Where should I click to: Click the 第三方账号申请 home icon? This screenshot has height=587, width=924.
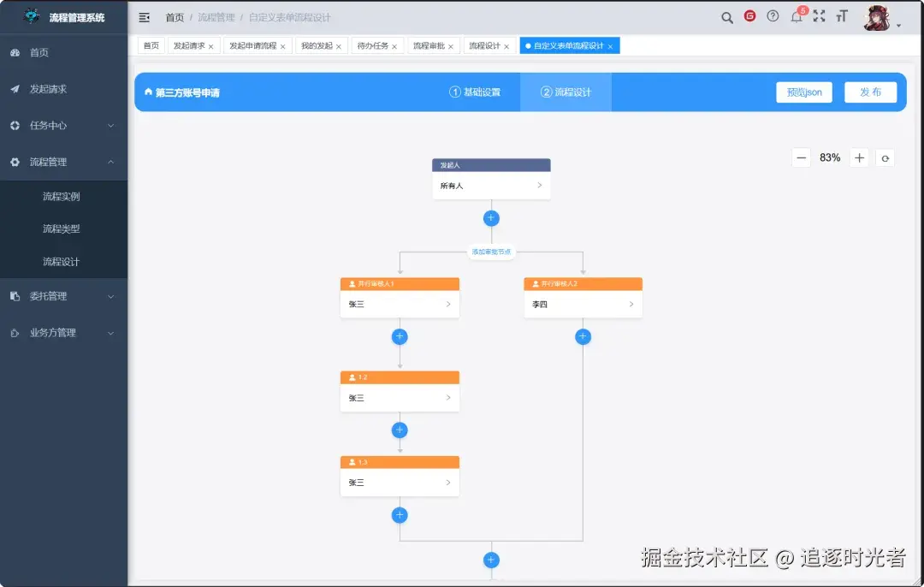click(x=149, y=92)
